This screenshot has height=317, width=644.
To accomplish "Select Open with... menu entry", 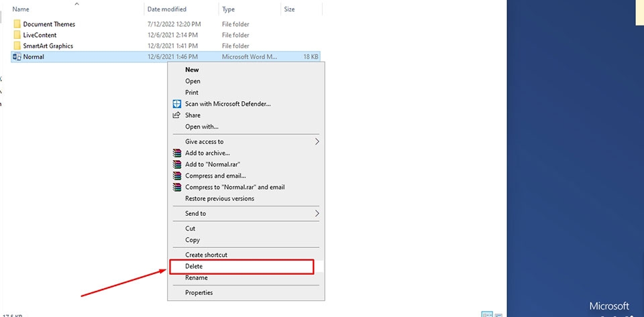I will pos(202,127).
